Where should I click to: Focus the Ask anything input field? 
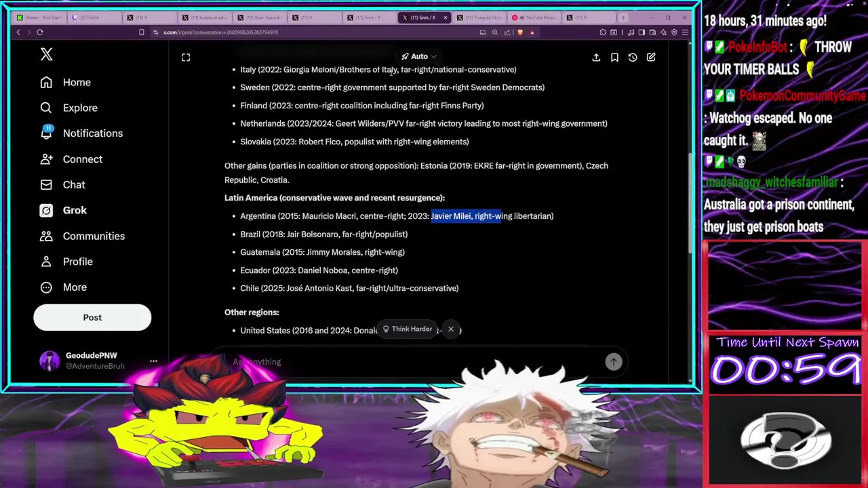tap(414, 362)
